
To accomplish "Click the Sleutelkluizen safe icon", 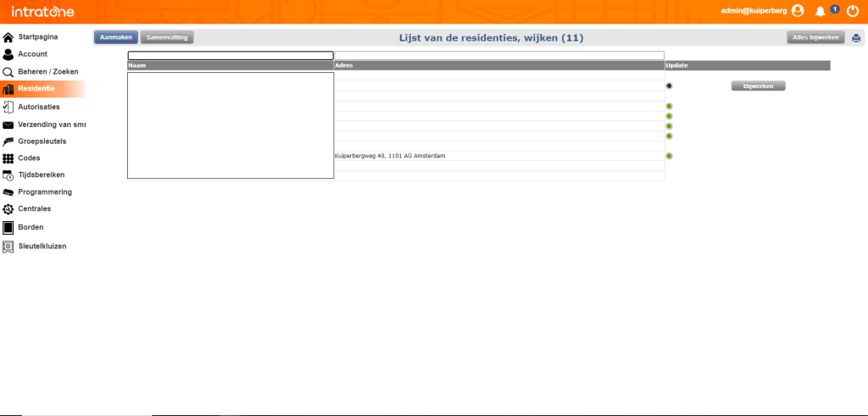I will [x=8, y=247].
